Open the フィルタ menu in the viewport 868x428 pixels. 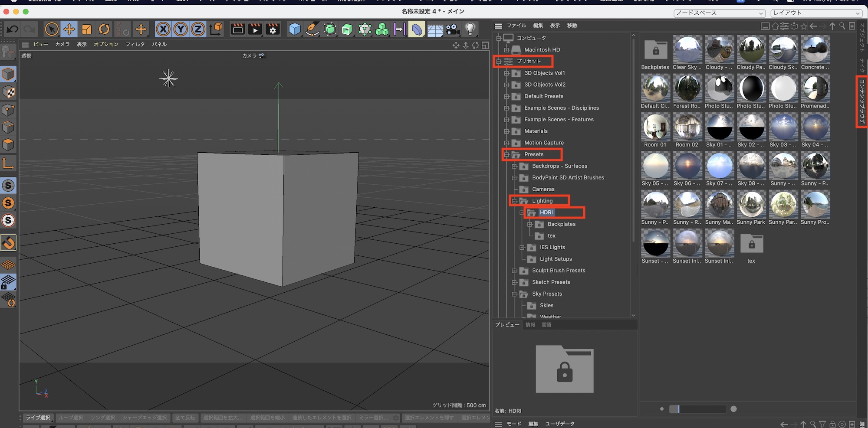tap(135, 44)
